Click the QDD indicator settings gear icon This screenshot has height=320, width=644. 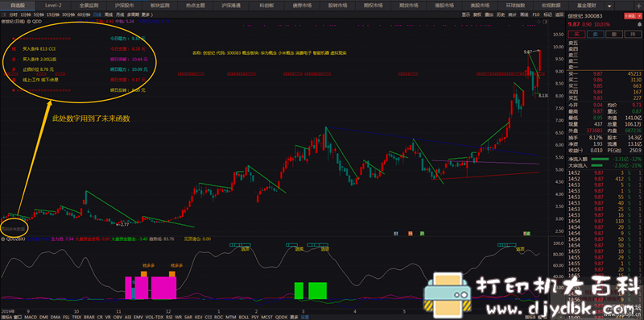point(29,23)
